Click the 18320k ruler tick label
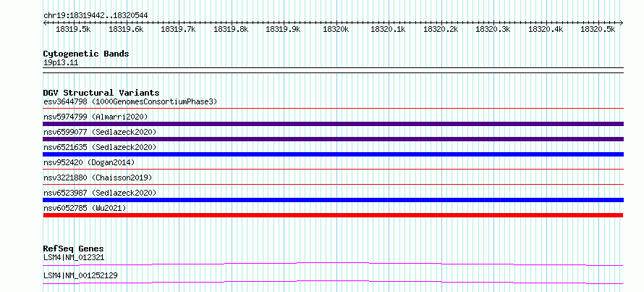This screenshot has width=644, height=292. tap(336, 30)
